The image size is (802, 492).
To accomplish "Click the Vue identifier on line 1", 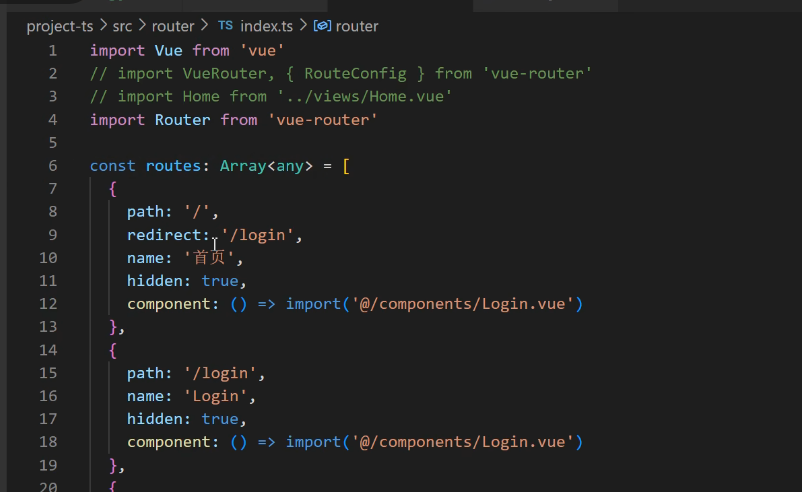I will tap(168, 51).
